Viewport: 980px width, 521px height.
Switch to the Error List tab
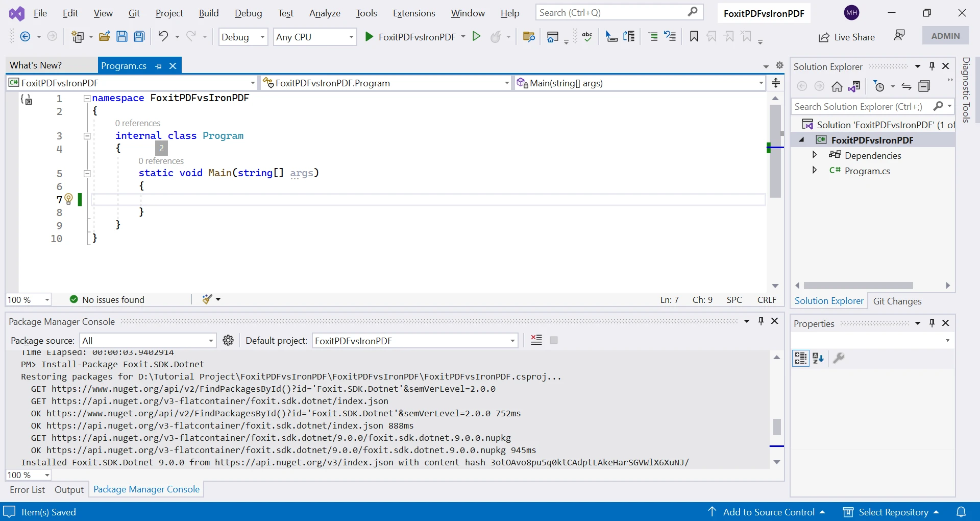(28, 489)
